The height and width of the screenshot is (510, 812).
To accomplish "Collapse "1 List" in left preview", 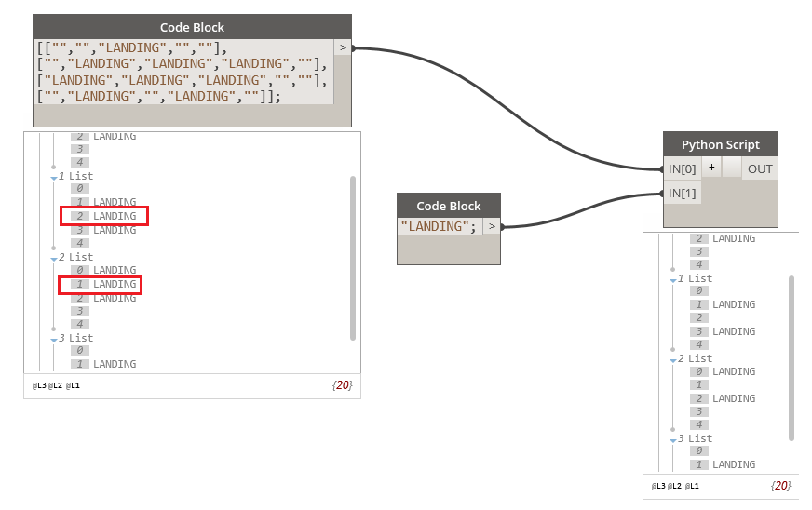I will pyautogui.click(x=54, y=178).
